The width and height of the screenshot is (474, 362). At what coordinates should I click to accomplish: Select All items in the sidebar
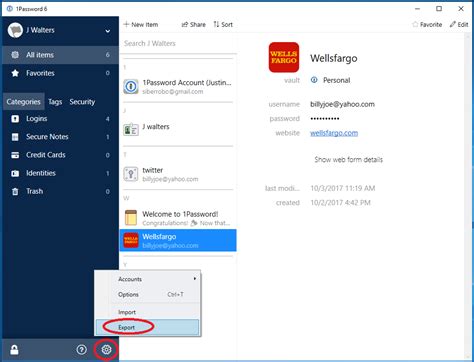[60, 55]
